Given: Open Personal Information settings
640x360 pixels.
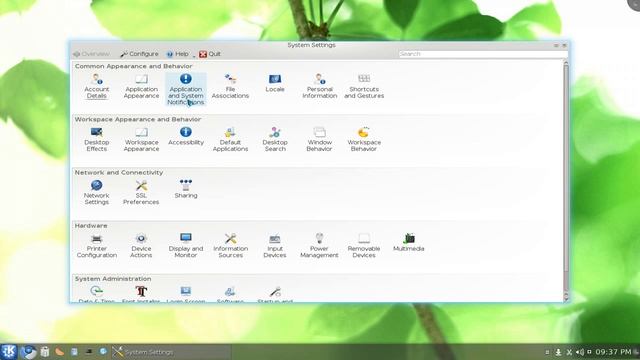Looking at the screenshot, I should [x=320, y=87].
